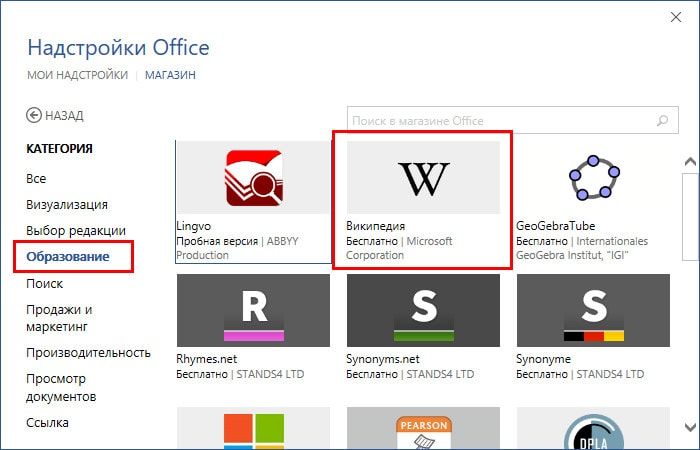Select the Образование category
This screenshot has width=700, height=450.
68,257
